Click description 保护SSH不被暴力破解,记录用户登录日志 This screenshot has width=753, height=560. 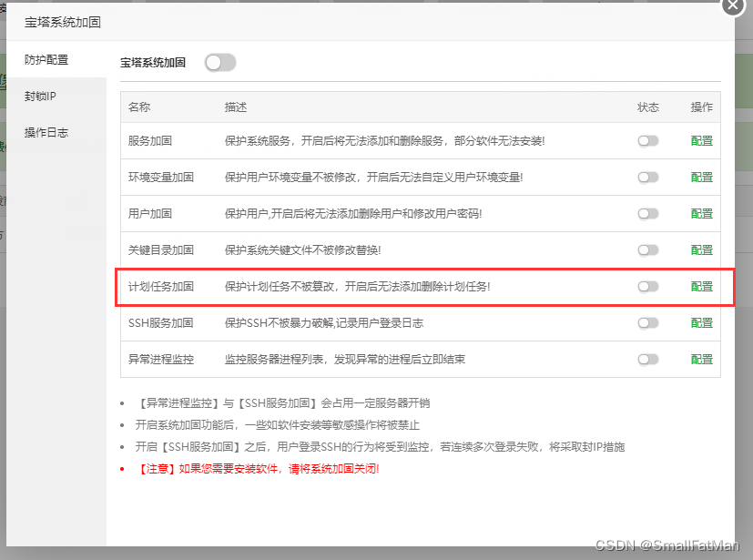pyautogui.click(x=324, y=323)
